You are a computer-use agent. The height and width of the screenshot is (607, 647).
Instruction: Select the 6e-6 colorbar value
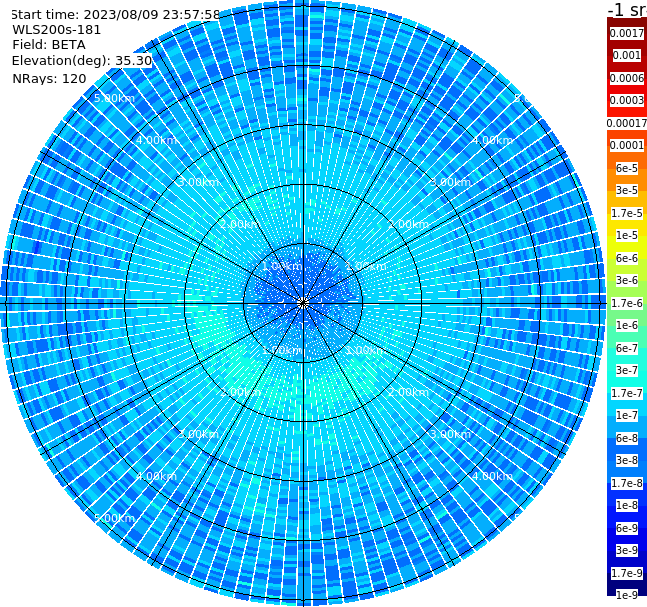[627, 258]
